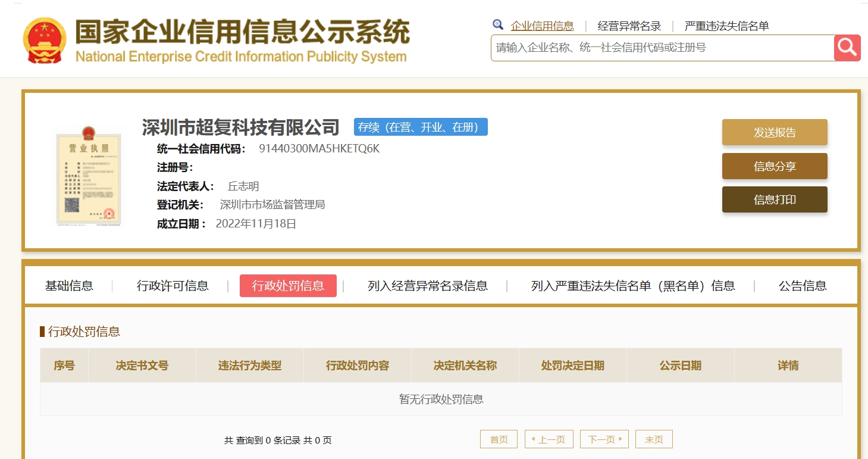Click the 国家企业信用信息公示系统 site title

point(242,32)
